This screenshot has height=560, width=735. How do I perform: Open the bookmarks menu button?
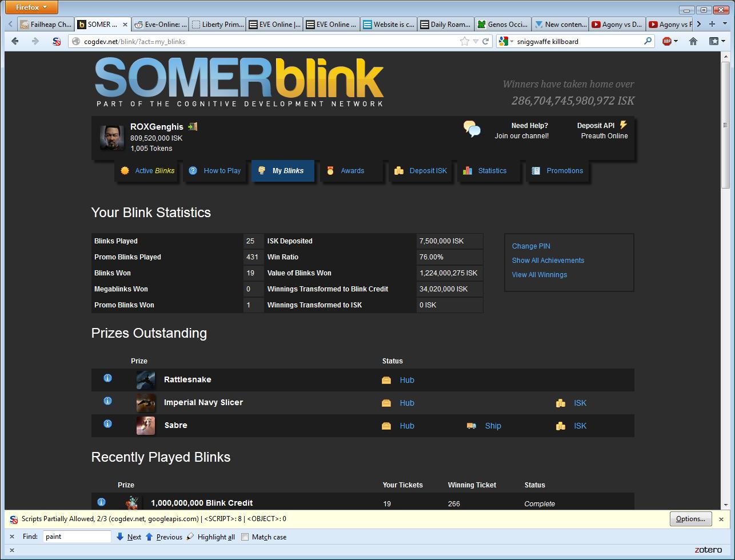[717, 41]
